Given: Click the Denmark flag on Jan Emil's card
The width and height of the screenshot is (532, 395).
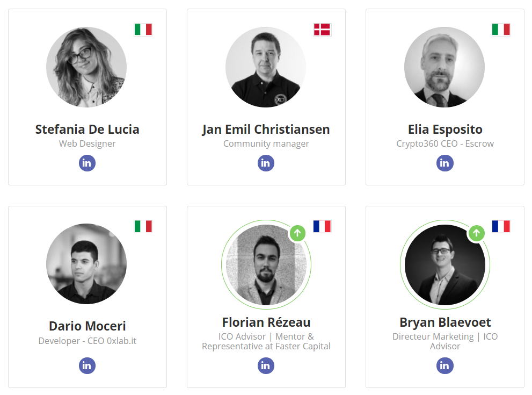Looking at the screenshot, I should (322, 30).
